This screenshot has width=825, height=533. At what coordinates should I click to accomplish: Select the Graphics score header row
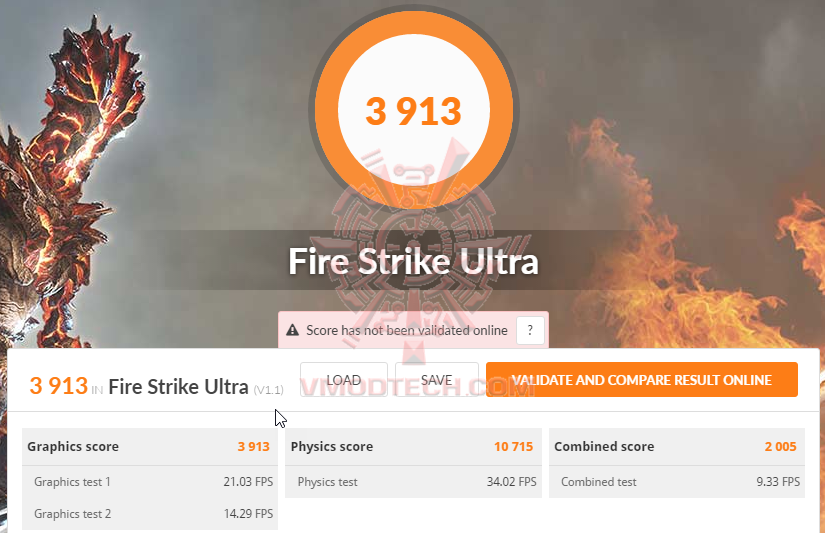[x=149, y=447]
